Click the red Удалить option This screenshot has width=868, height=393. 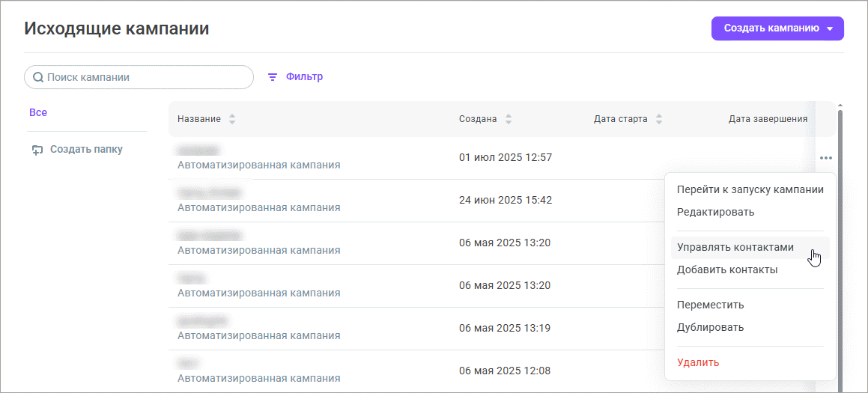[x=698, y=362]
